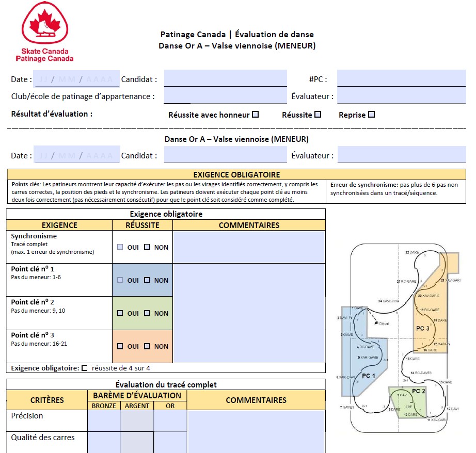The image size is (476, 453).
Task: Select OUI for Synchronisme
Action: point(120,247)
